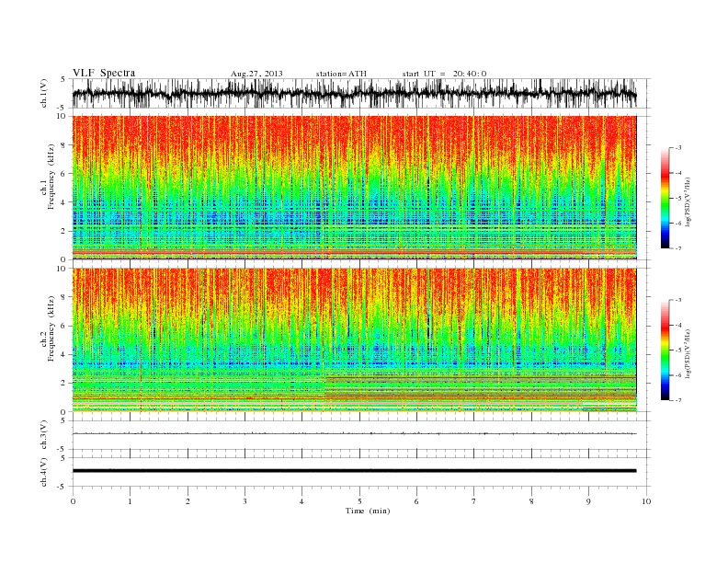Click the "Time (min)" axis label
This screenshot has width=728, height=563.
368,511
